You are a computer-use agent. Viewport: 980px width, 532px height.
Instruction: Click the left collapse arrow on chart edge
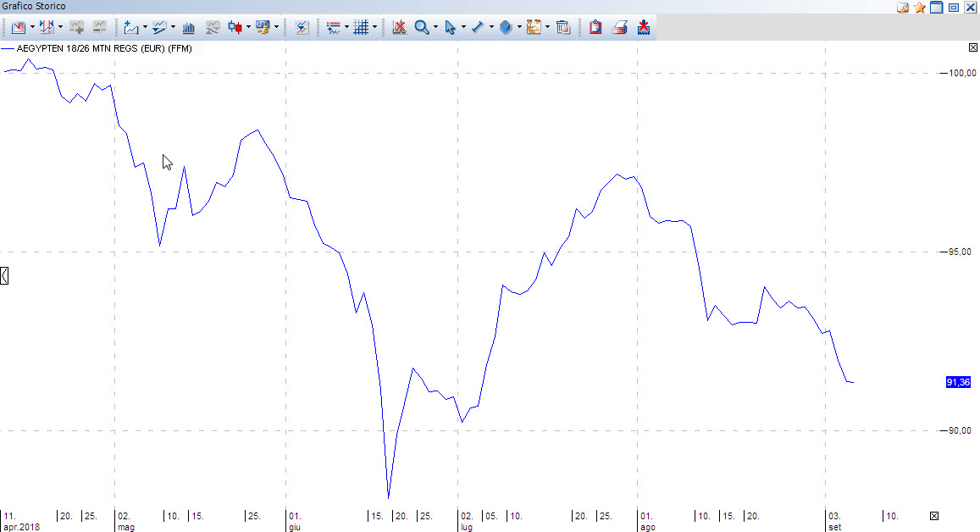pyautogui.click(x=4, y=274)
